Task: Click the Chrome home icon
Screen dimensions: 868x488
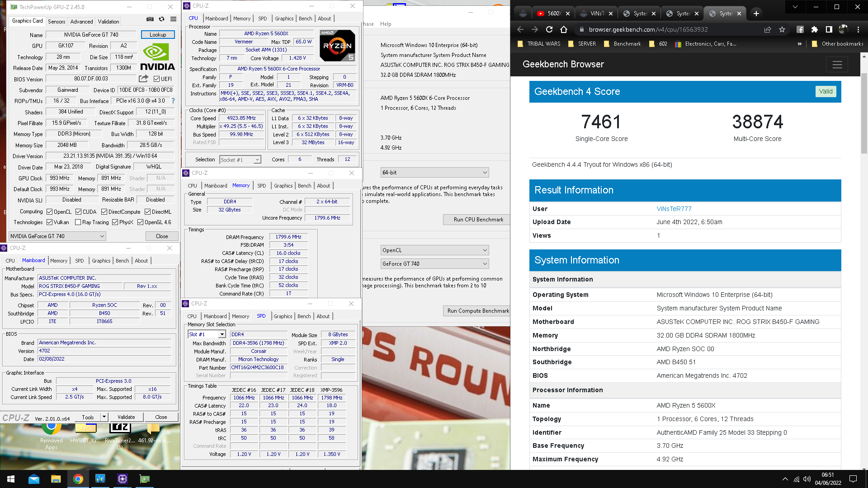Action: (x=564, y=29)
